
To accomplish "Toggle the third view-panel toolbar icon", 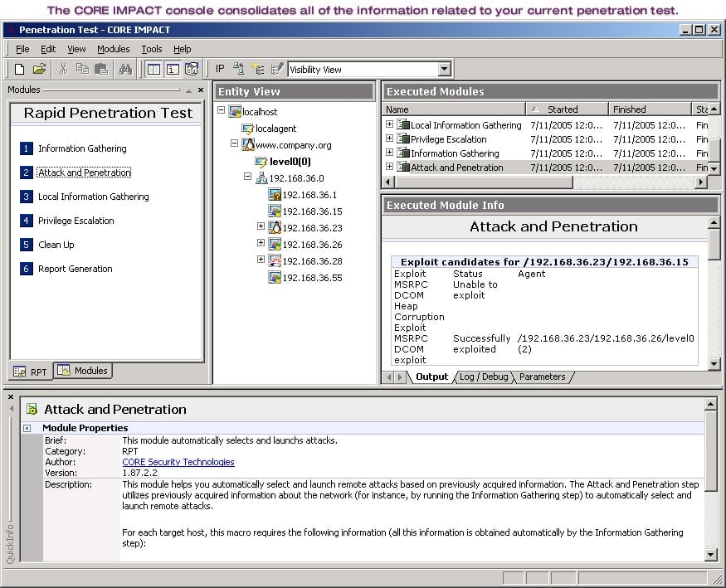I will click(x=191, y=70).
